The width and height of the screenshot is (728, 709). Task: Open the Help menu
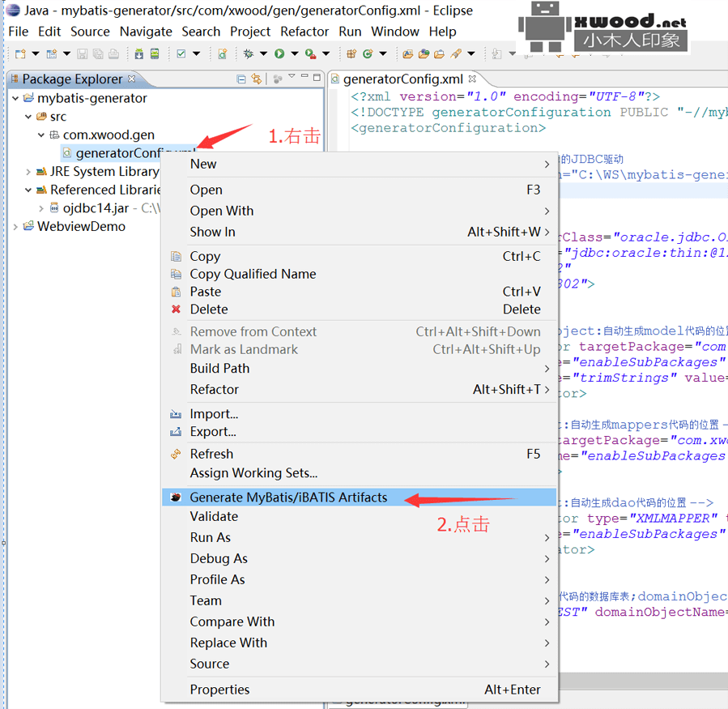442,32
